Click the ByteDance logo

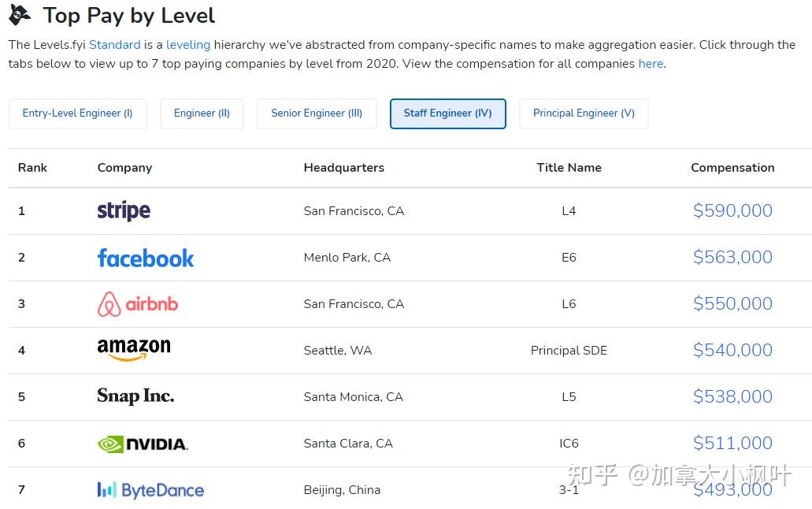[x=150, y=490]
